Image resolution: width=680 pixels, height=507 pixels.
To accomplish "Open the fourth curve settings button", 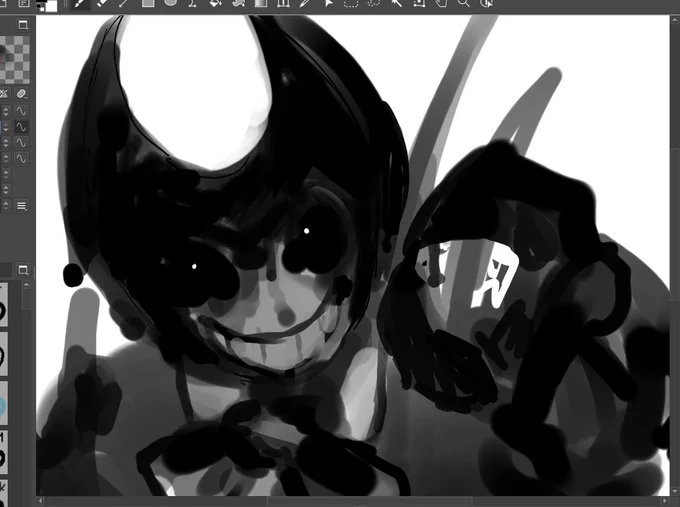I will (21, 159).
